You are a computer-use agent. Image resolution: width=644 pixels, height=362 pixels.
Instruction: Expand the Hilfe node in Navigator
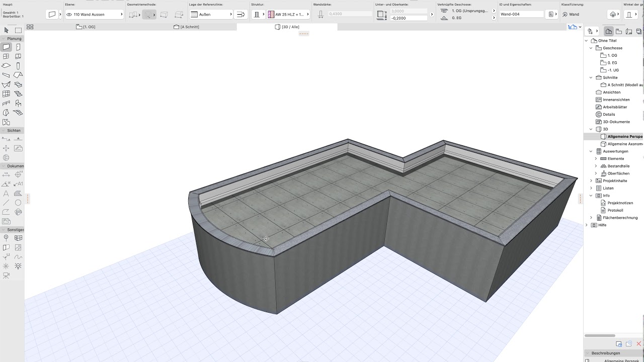(x=587, y=225)
